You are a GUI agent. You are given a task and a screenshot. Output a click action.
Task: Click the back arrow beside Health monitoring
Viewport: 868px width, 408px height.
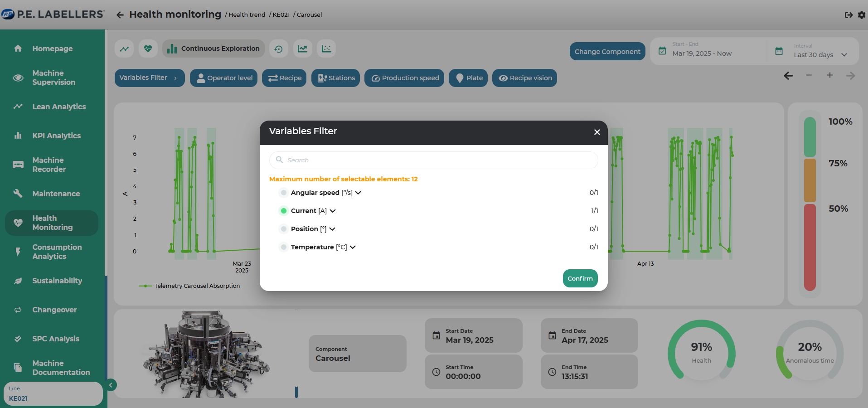[x=120, y=15]
